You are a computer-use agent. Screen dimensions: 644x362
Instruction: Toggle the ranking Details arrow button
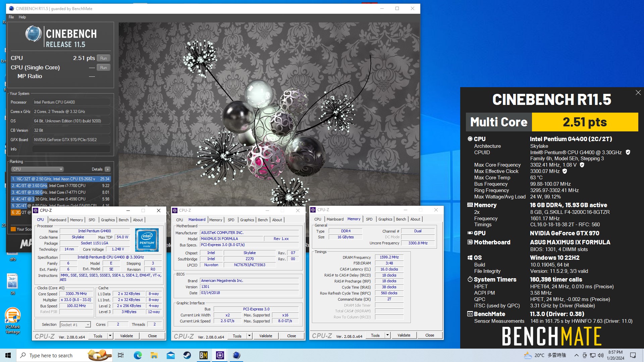[108, 169]
